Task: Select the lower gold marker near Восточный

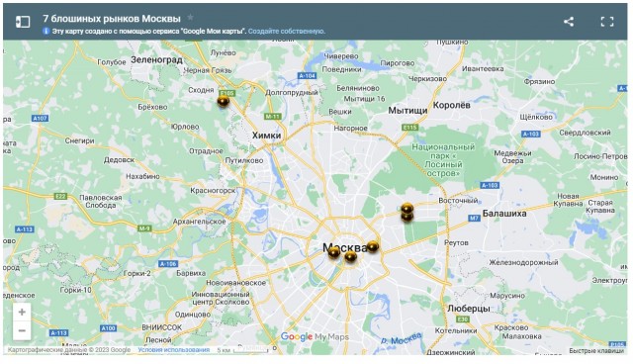Action: [x=407, y=217]
